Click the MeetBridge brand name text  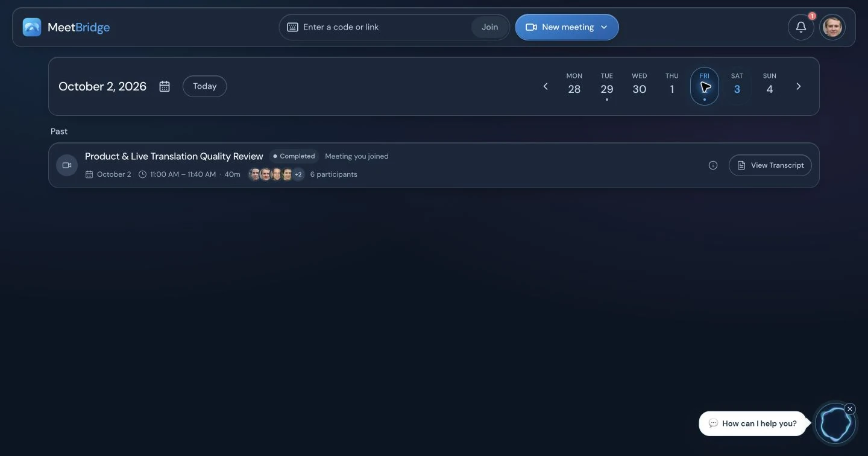point(78,27)
